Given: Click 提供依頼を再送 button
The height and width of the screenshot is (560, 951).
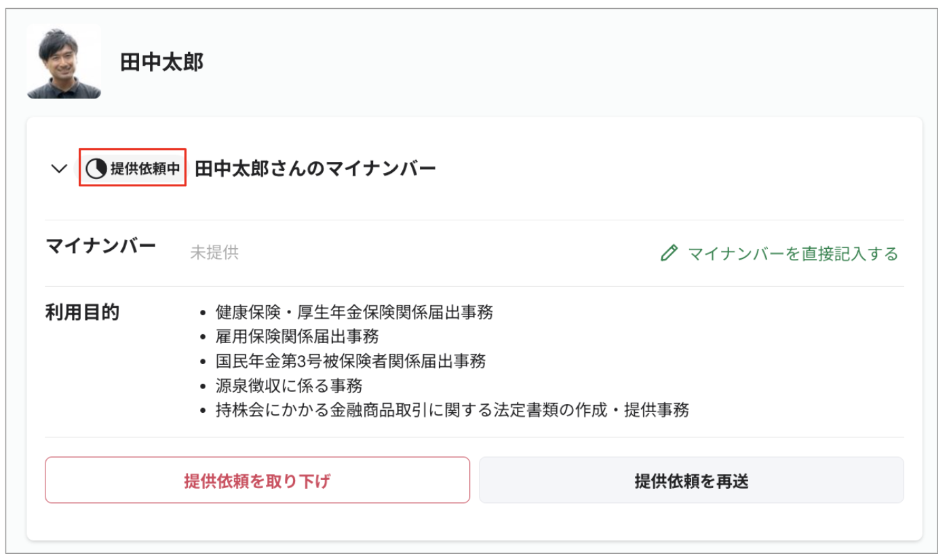Looking at the screenshot, I should pyautogui.click(x=691, y=480).
